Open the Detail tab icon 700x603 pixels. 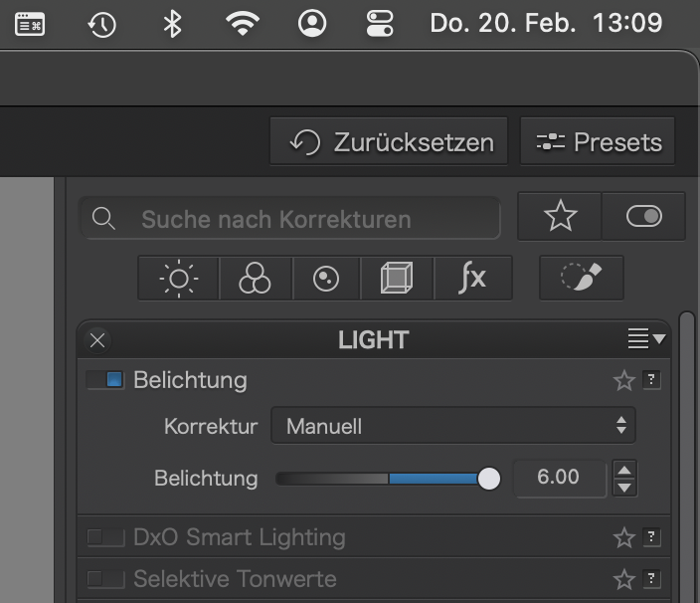[326, 279]
